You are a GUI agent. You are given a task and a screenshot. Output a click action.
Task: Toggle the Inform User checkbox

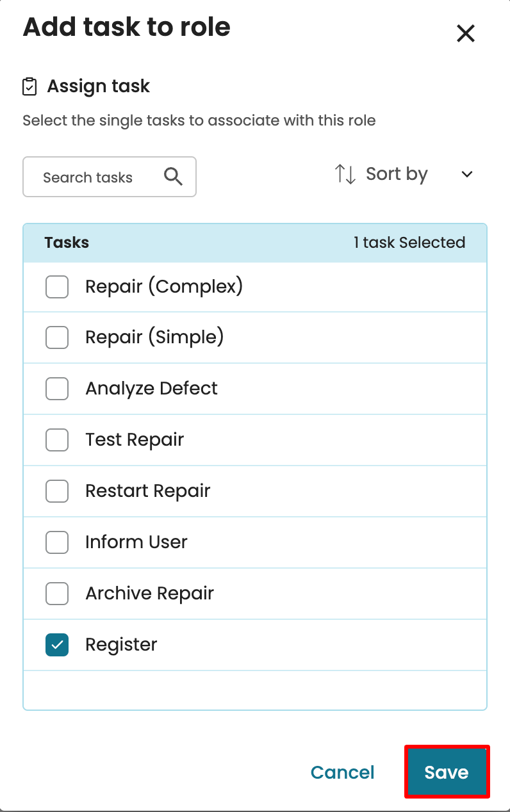click(57, 542)
